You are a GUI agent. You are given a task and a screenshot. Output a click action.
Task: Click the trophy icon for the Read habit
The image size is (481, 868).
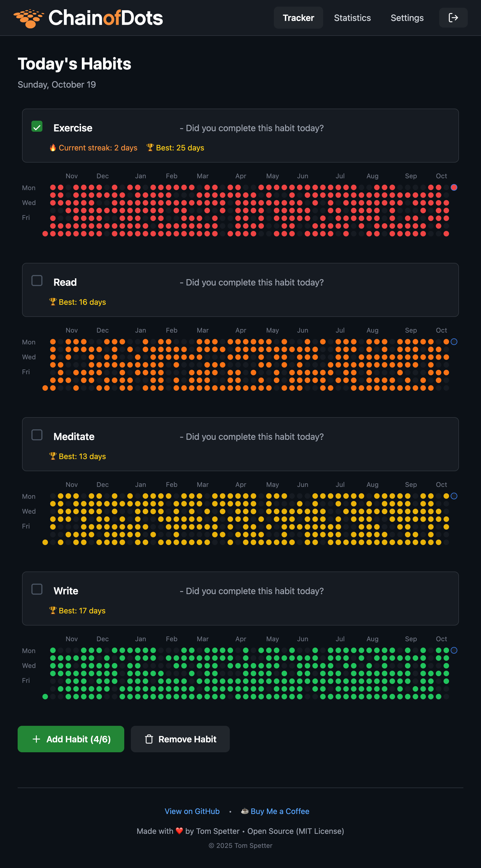[53, 301]
